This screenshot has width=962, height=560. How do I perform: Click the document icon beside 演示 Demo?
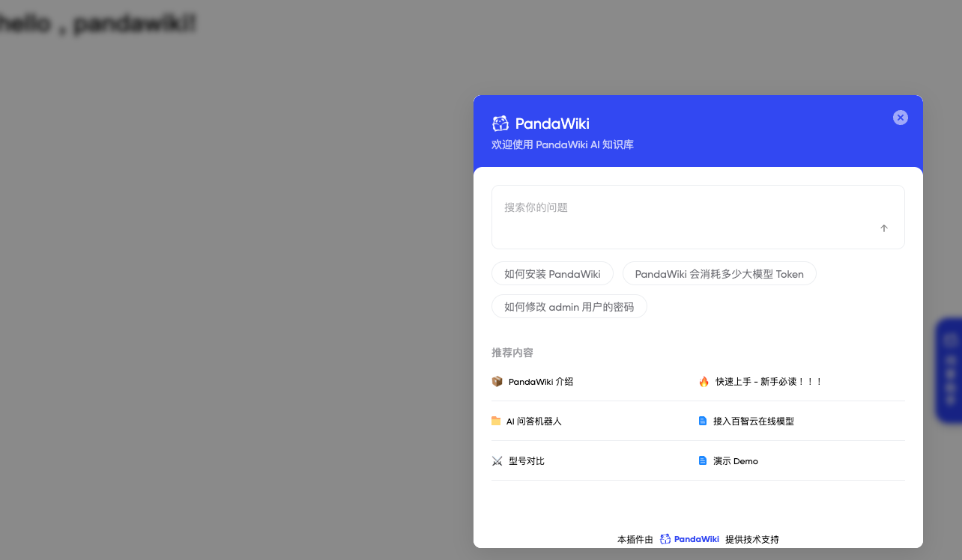point(703,460)
